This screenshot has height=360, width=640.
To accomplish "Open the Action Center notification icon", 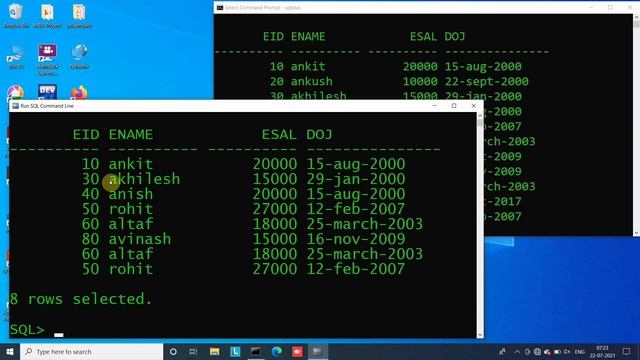I will tap(627, 351).
